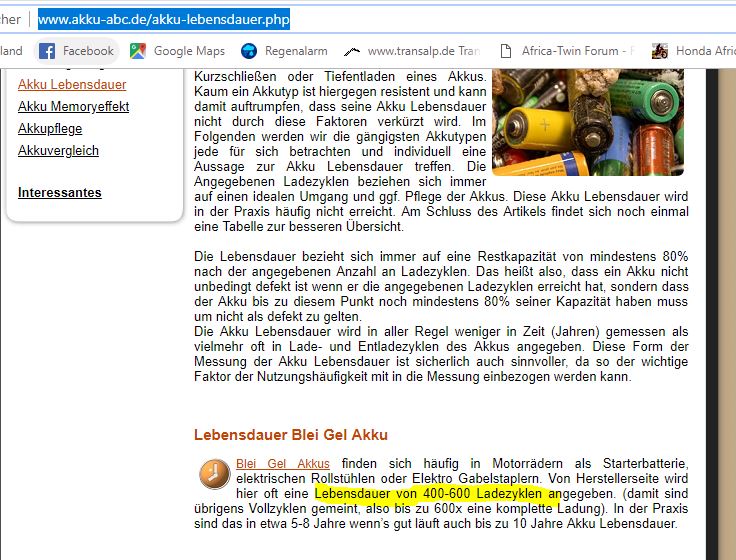The height and width of the screenshot is (560, 736).
Task: Click the paragraph starting with 'Die Lebensdauer bezieht'
Action: pos(440,286)
